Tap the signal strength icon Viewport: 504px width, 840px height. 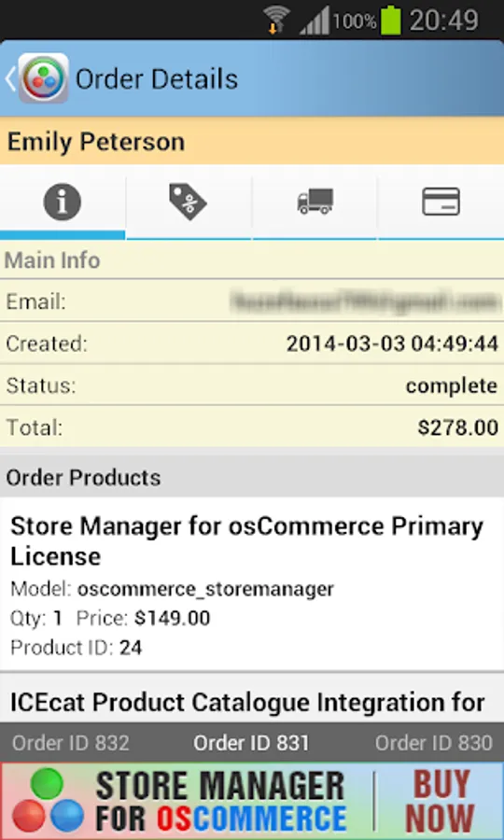[x=315, y=21]
